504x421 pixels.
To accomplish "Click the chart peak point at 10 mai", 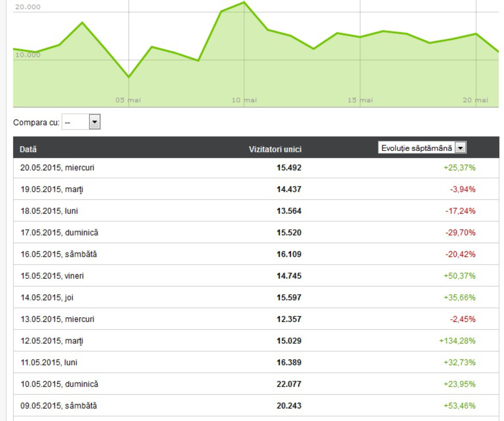I will click(x=244, y=2).
